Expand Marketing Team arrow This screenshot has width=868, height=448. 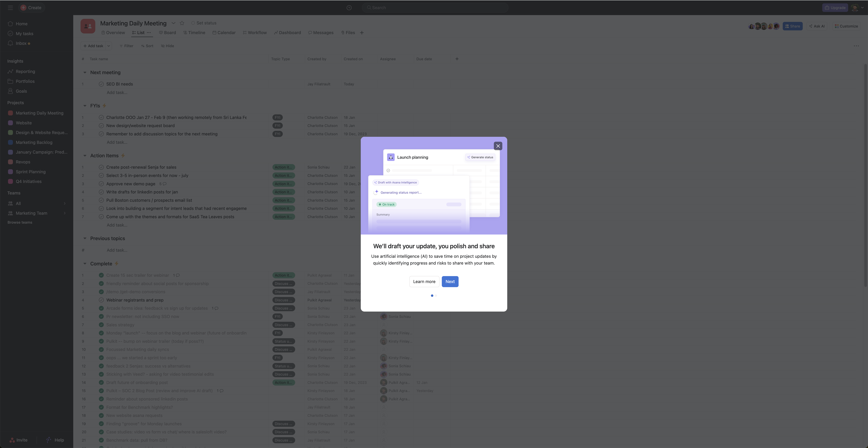[x=65, y=213]
